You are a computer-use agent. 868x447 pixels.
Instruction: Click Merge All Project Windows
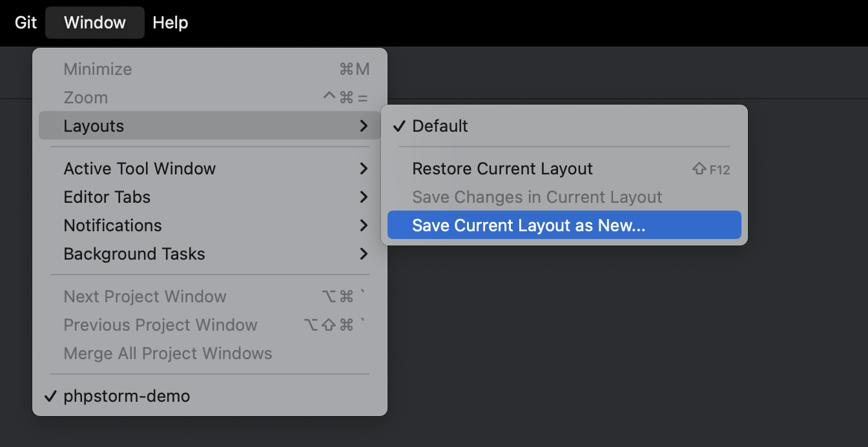tap(168, 353)
